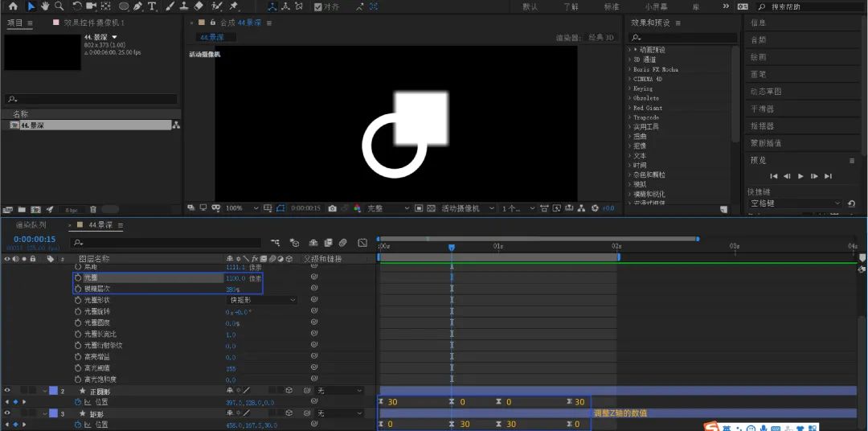Hide the 正圆形 layer with eye icon
This screenshot has width=868, height=431.
(x=7, y=391)
